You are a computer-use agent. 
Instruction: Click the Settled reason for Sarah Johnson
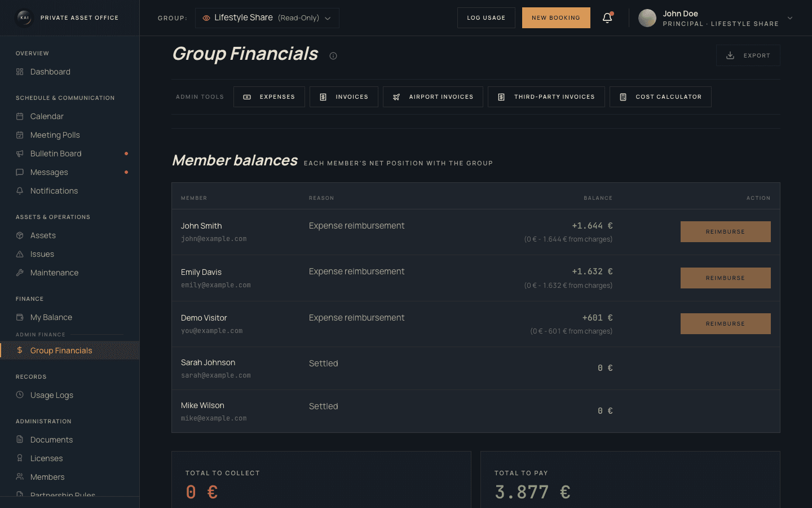(324, 364)
